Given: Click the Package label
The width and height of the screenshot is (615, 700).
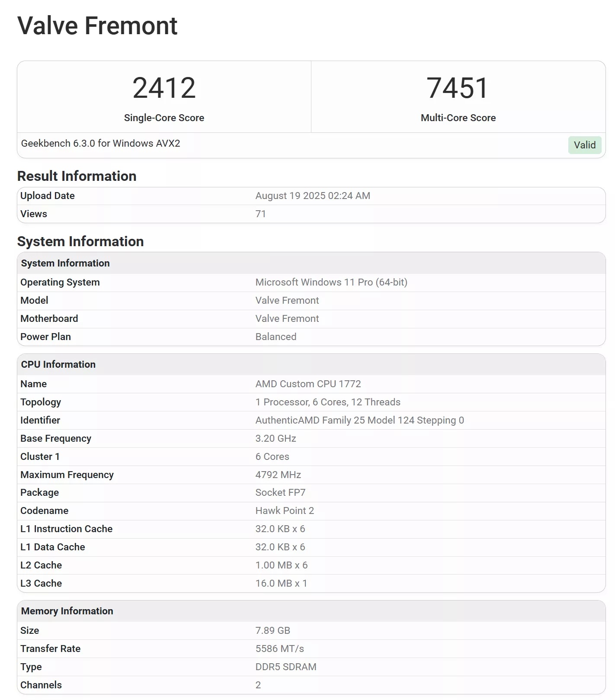Looking at the screenshot, I should tap(39, 492).
